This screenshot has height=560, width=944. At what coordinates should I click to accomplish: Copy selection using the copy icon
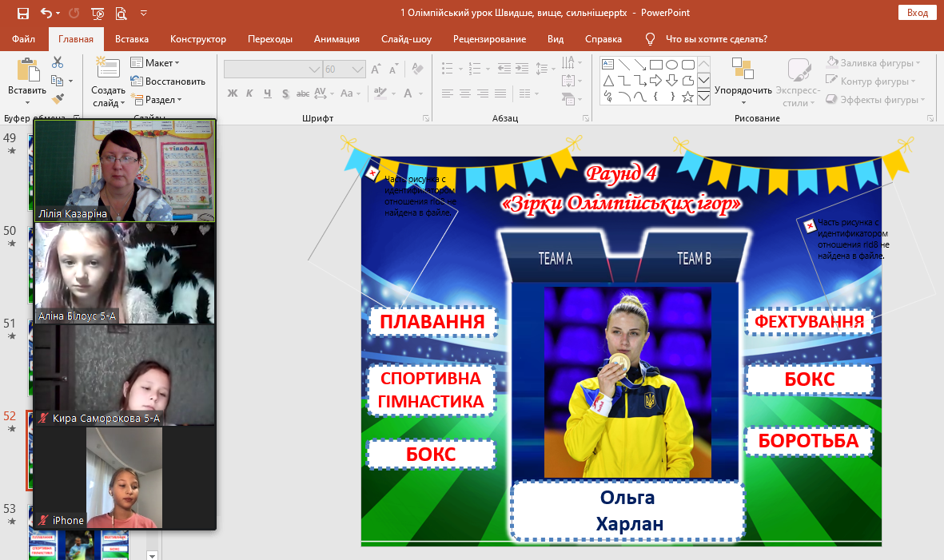click(58, 81)
